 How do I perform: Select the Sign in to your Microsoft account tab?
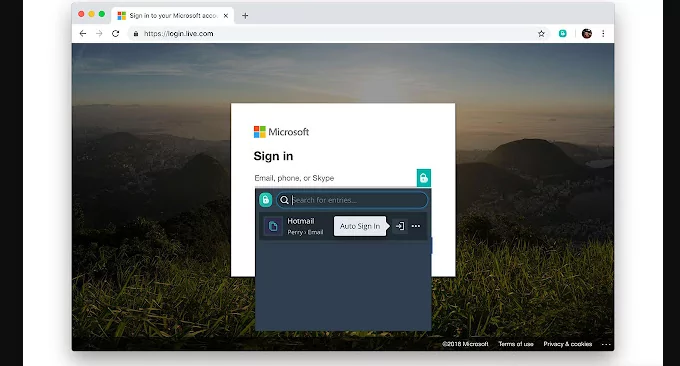tap(173, 16)
